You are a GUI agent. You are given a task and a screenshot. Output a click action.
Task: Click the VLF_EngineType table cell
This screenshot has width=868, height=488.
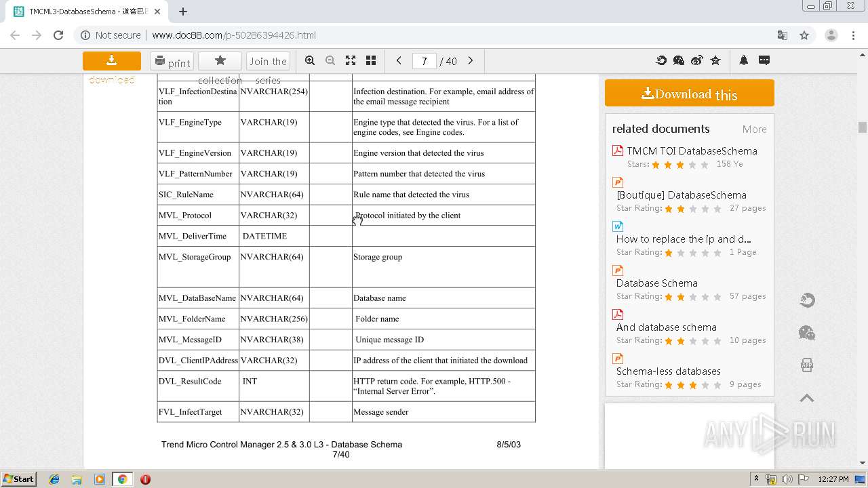[198, 127]
